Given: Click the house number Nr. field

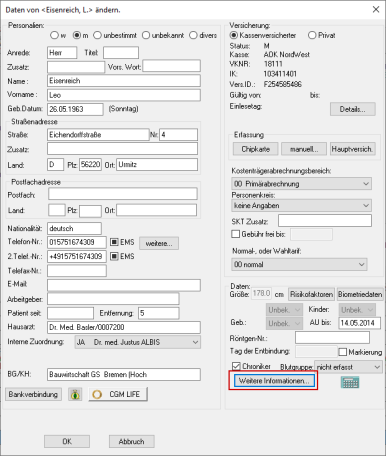Looking at the screenshot, I should click(x=179, y=135).
